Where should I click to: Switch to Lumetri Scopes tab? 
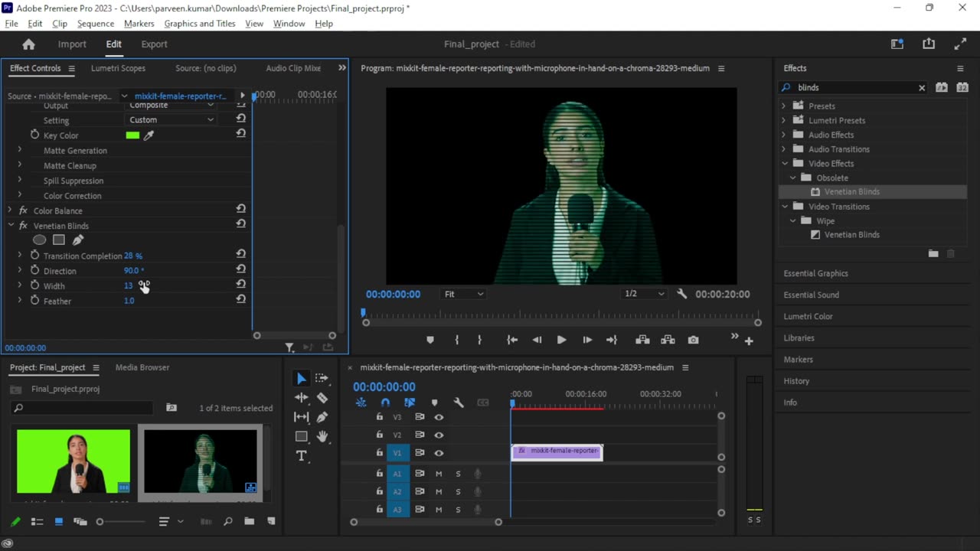pos(118,68)
